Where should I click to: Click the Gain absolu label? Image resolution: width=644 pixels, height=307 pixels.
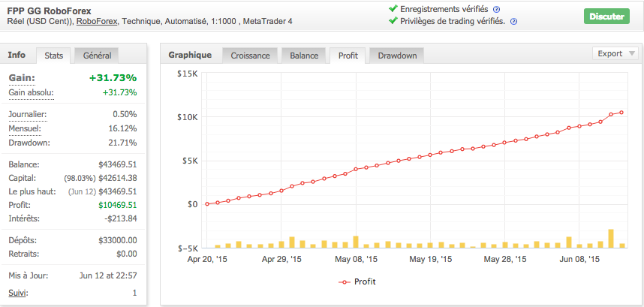(x=31, y=93)
